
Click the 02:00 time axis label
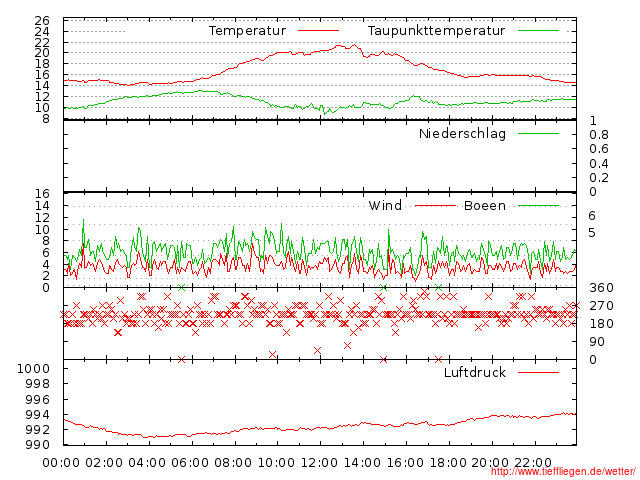pyautogui.click(x=104, y=463)
